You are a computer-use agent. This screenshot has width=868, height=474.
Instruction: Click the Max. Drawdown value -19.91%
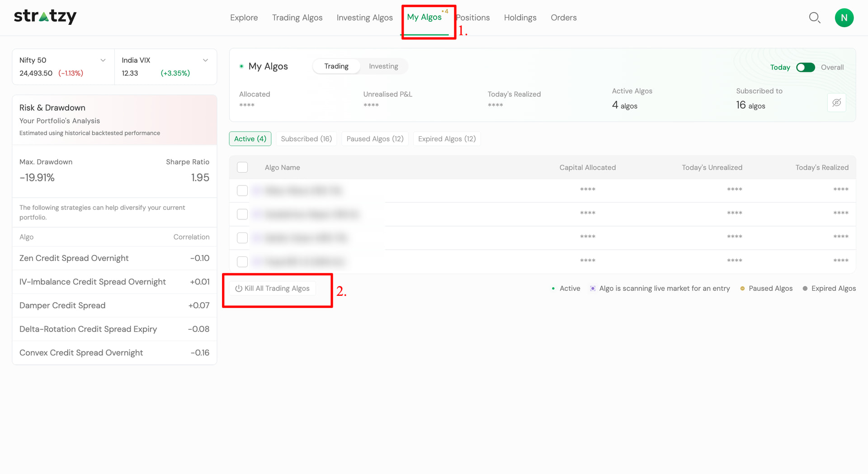[37, 178]
